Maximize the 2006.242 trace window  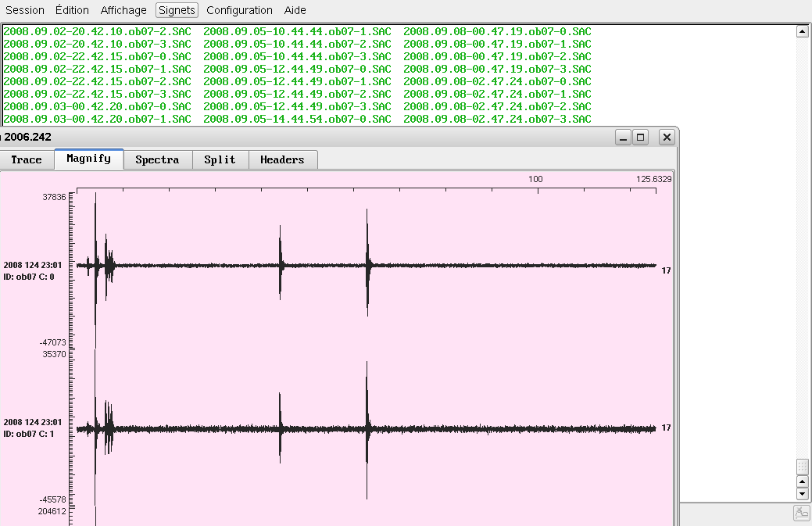640,138
